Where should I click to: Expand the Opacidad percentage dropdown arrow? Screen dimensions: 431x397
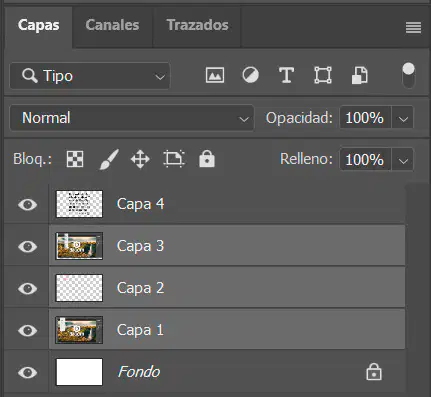click(403, 118)
